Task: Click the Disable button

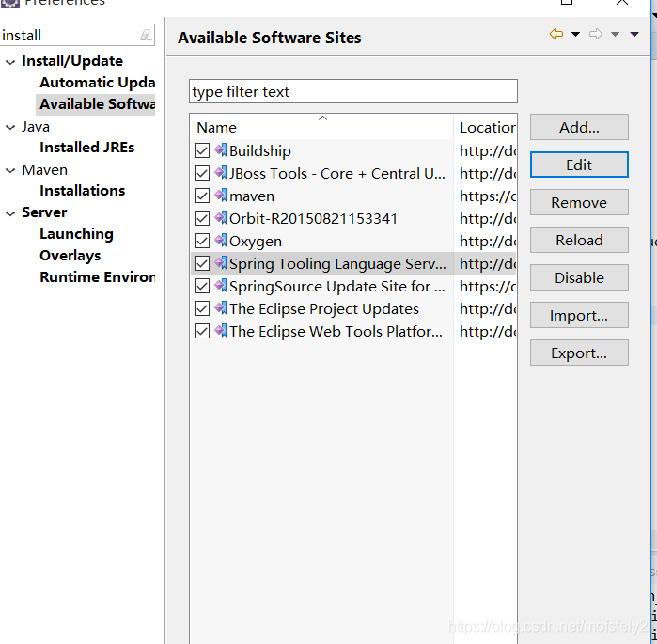Action: (x=579, y=277)
